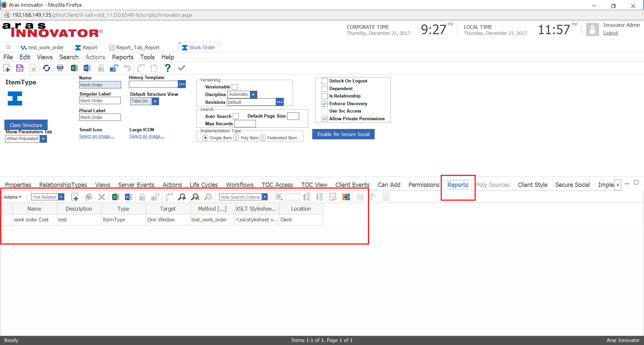644x345 pixels.
Task: Switch to the Permissions tab
Action: coord(424,185)
